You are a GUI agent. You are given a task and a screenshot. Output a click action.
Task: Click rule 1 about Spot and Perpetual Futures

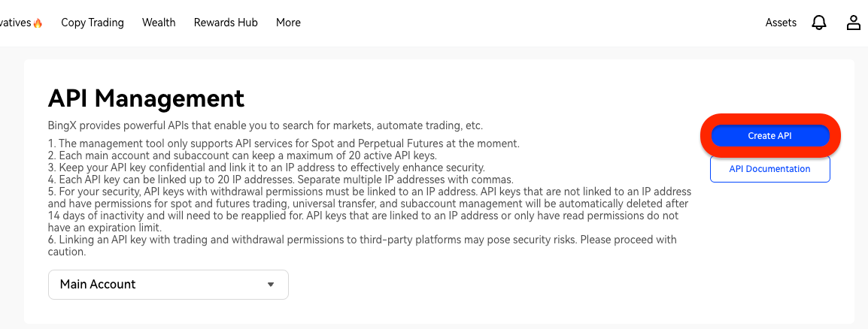(x=284, y=143)
